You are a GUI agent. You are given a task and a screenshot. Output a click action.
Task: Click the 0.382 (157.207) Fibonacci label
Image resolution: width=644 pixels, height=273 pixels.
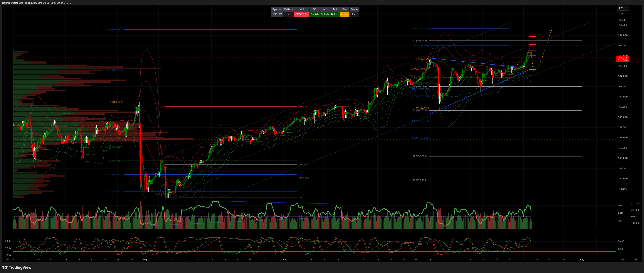[114, 174]
